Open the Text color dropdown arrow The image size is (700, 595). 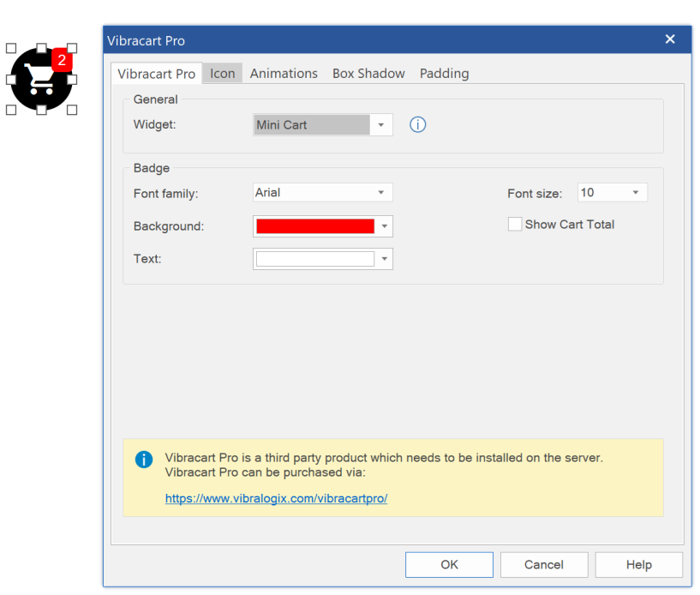(385, 259)
